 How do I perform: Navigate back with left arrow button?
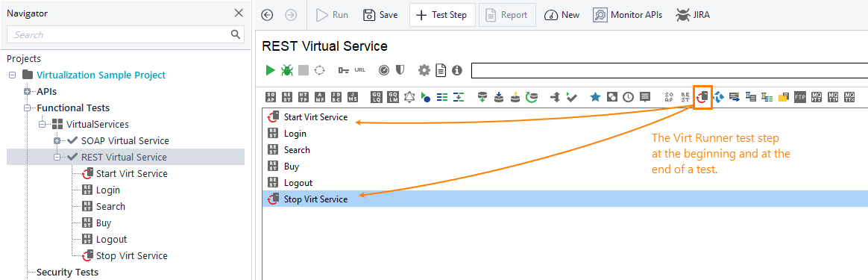tap(268, 15)
